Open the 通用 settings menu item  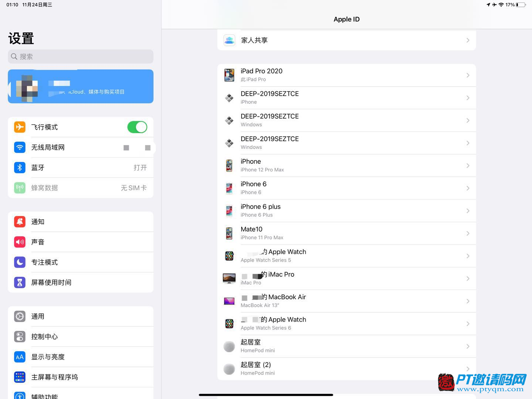(x=81, y=316)
